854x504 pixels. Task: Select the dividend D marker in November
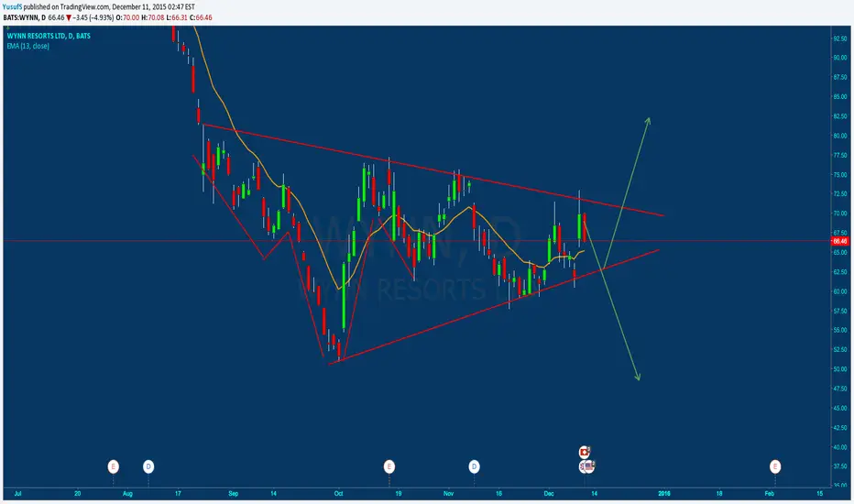pyautogui.click(x=475, y=466)
